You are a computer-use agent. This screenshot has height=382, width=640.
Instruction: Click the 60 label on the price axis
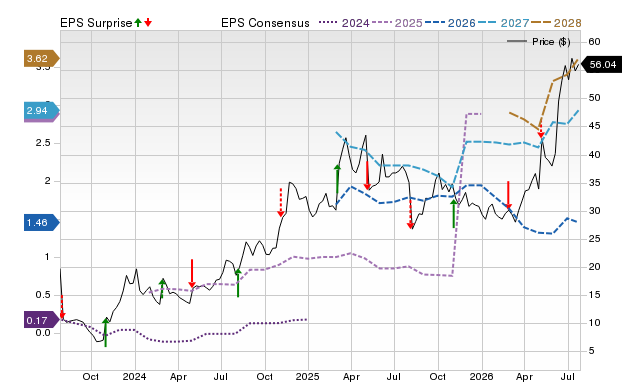tap(594, 42)
